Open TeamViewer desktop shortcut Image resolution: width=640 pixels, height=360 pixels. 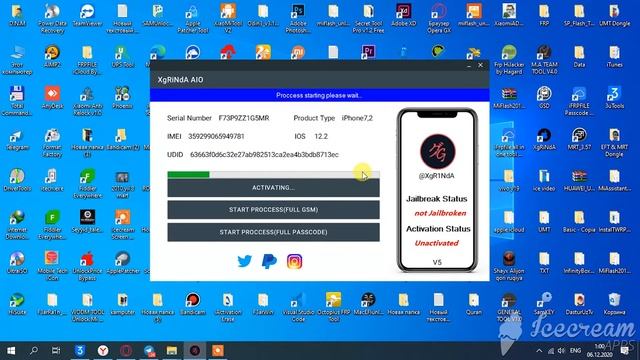[x=87, y=16]
